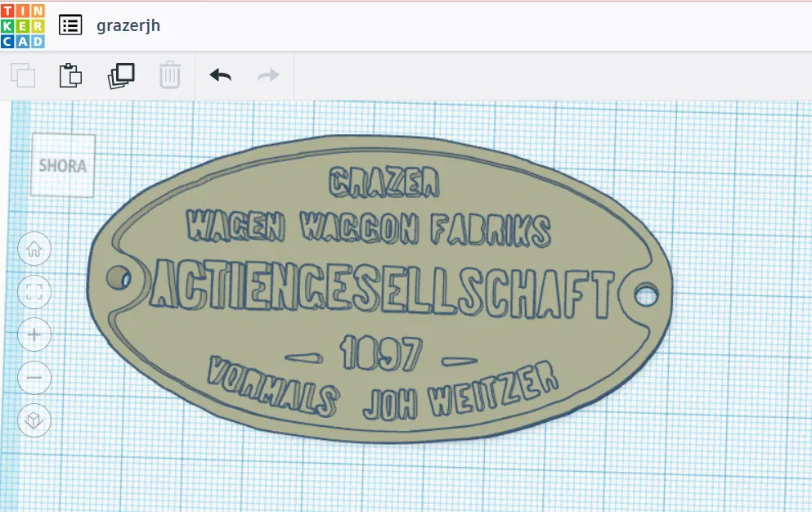Click the Paste toolbar icon
The width and height of the screenshot is (812, 512).
tap(70, 76)
